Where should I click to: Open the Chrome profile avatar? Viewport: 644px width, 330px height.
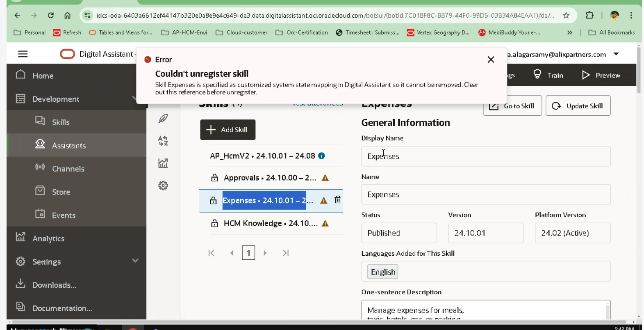(x=614, y=16)
